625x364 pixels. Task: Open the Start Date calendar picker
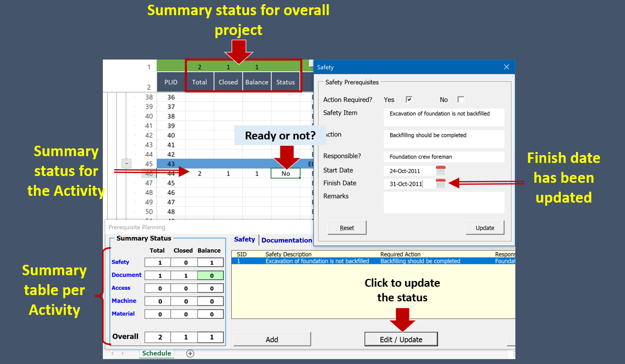pyautogui.click(x=441, y=170)
